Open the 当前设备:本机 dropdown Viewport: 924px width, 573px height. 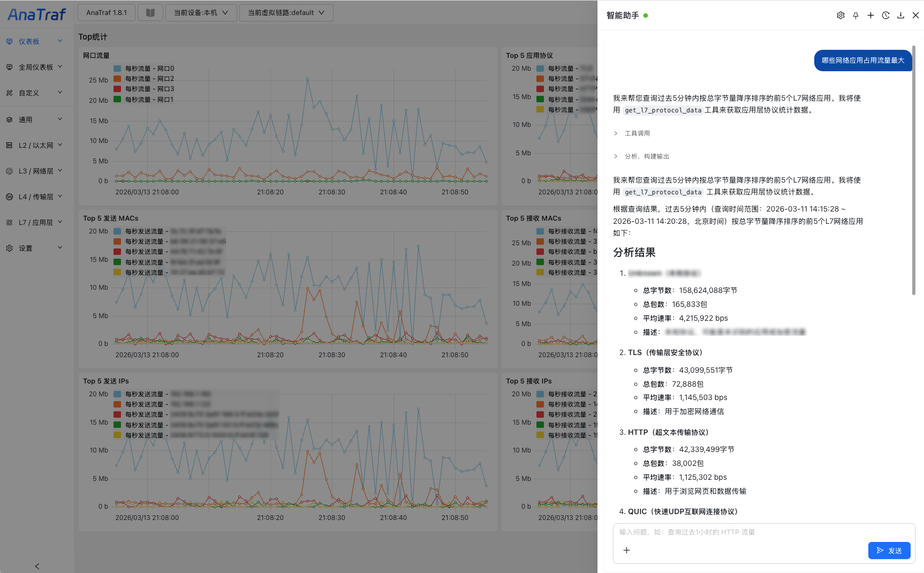(x=201, y=13)
